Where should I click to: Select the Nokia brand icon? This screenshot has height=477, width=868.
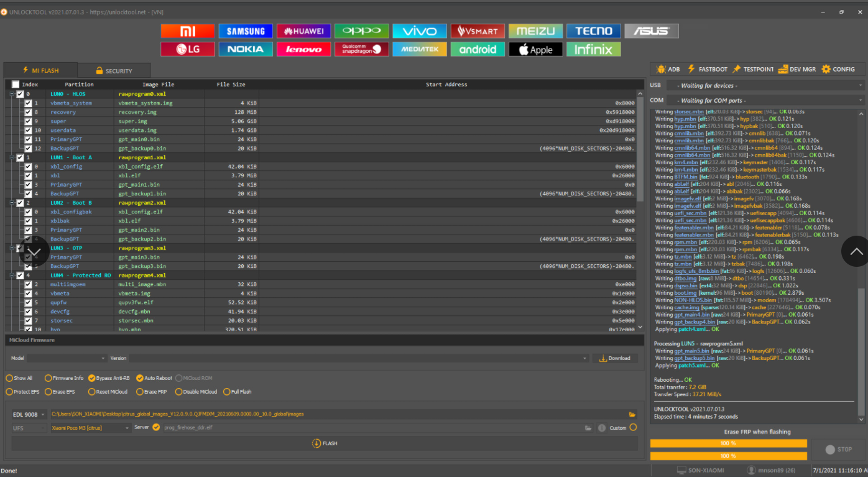[246, 49]
